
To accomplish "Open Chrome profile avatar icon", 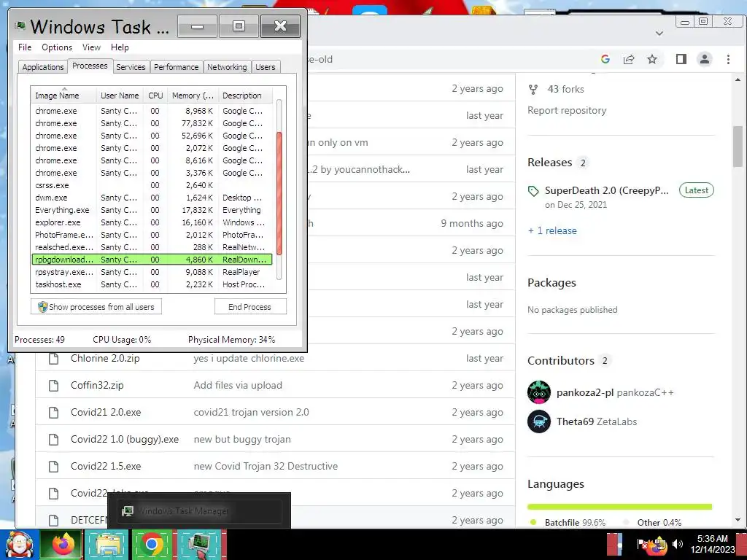I will point(704,59).
